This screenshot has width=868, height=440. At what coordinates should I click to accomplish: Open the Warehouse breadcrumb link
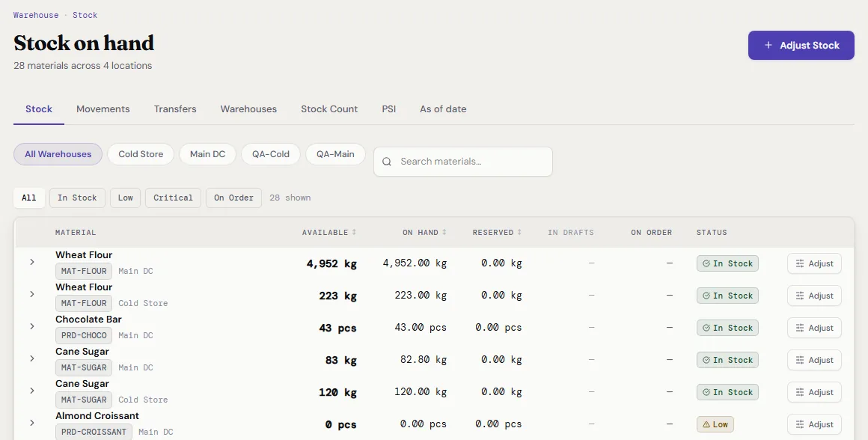point(36,15)
